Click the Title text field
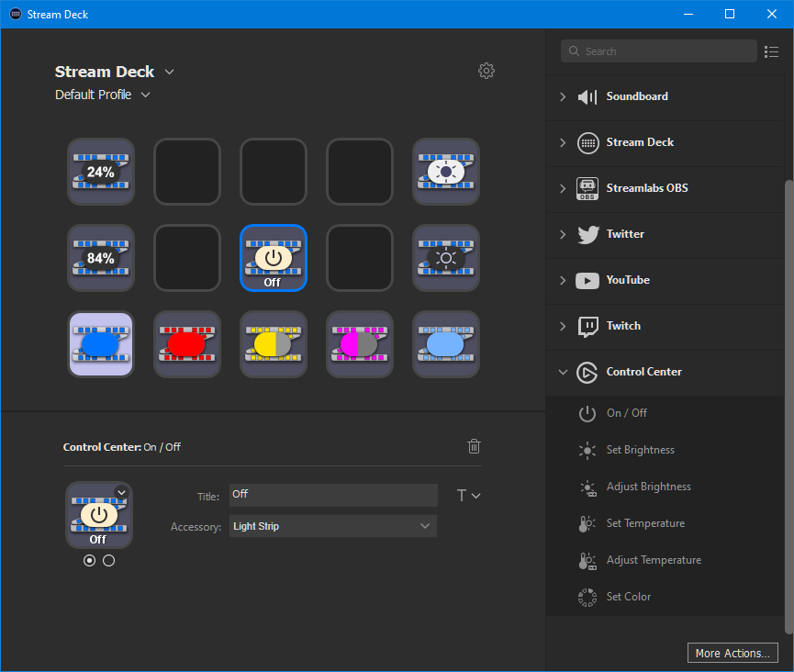This screenshot has width=794, height=672. tap(333, 495)
